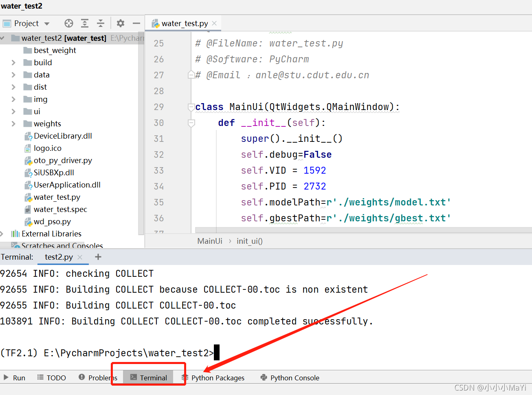Image resolution: width=532 pixels, height=395 pixels.
Task: Expand External Libraries node
Action: (2, 234)
